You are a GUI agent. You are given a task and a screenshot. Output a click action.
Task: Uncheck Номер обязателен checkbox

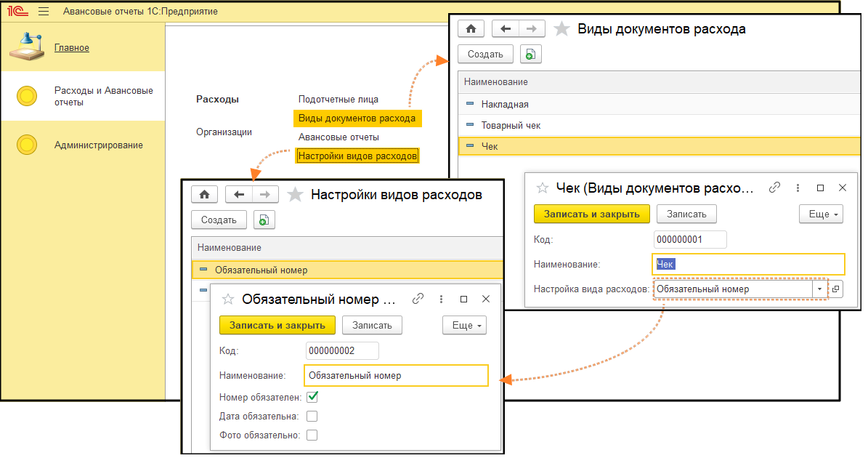click(x=312, y=396)
